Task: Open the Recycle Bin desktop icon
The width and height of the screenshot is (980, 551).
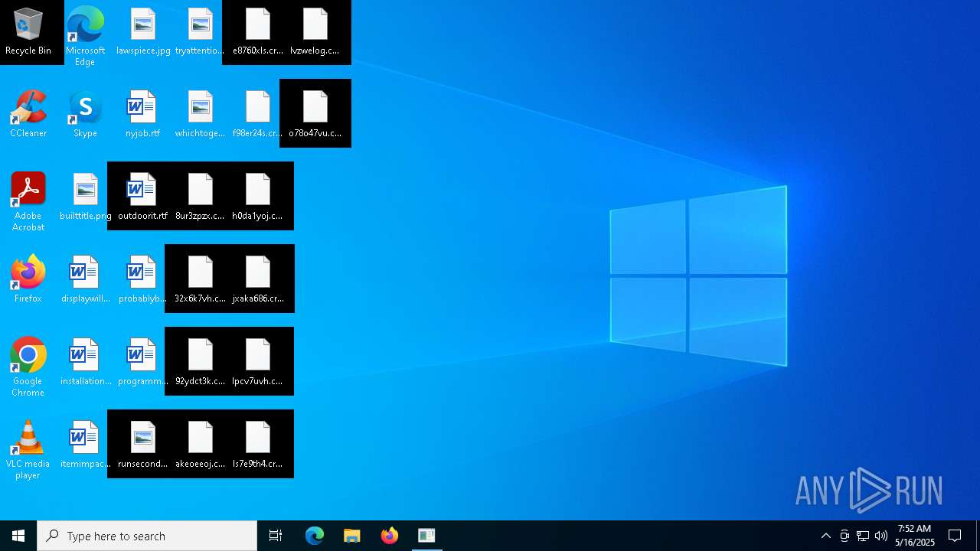Action: (28, 32)
